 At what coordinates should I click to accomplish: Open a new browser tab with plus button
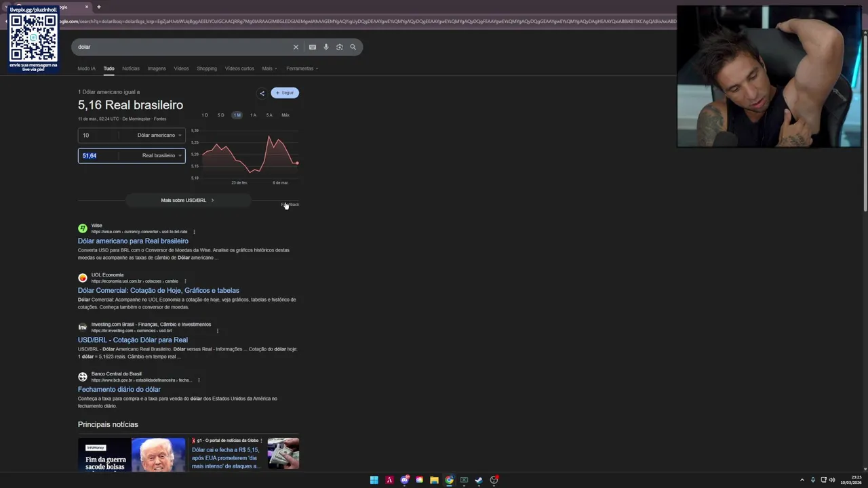(x=99, y=7)
